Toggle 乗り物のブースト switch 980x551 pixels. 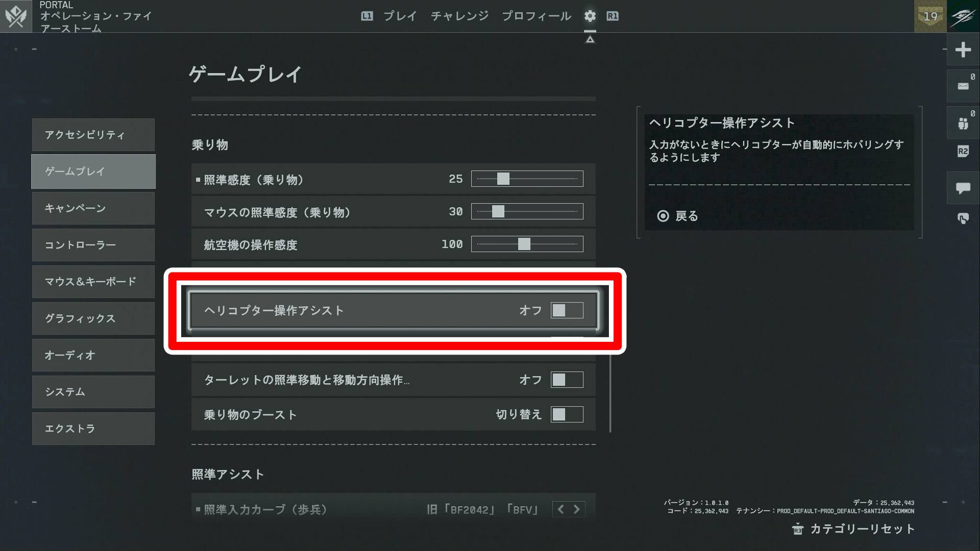point(567,414)
